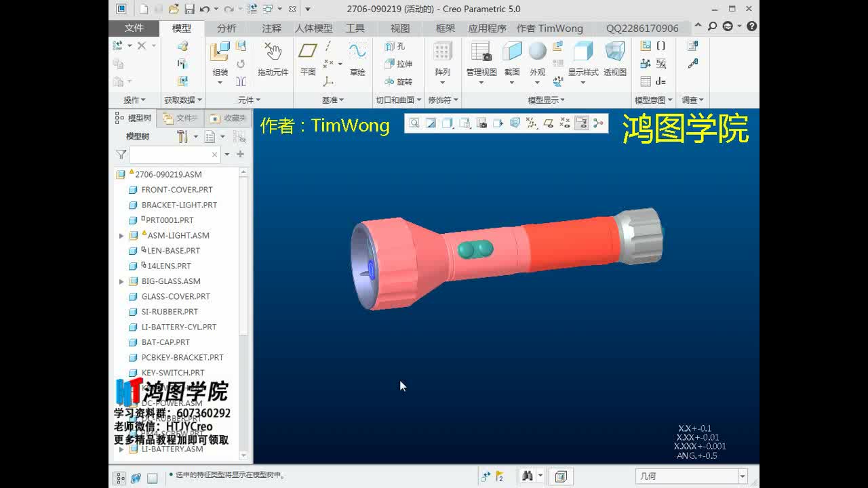The width and height of the screenshot is (868, 488).
Task: Click the Refit zoom icon in graphics toolbar
Action: tap(414, 123)
